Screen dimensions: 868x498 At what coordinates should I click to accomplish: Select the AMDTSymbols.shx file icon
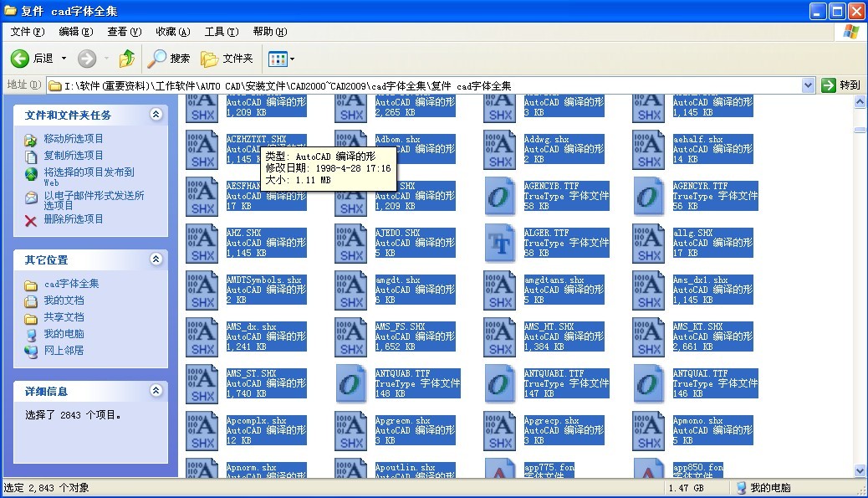click(202, 290)
